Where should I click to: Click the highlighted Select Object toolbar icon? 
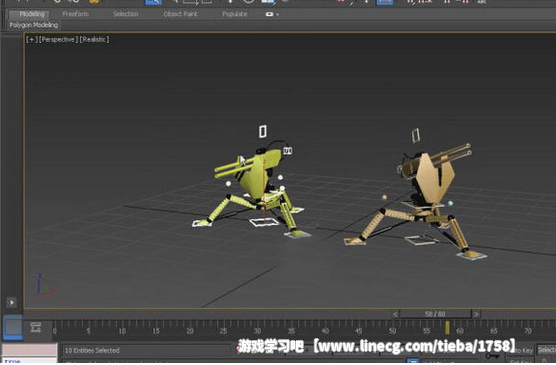pos(154,2)
